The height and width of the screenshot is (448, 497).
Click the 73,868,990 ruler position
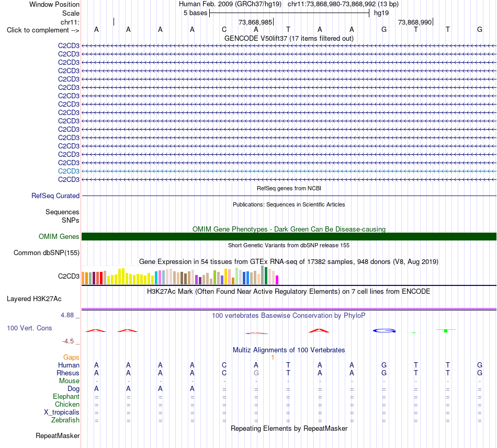click(415, 22)
